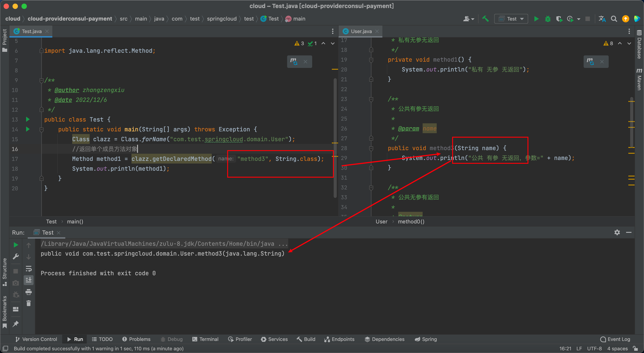
Task: Open Endpoints tool window
Action: [339, 339]
